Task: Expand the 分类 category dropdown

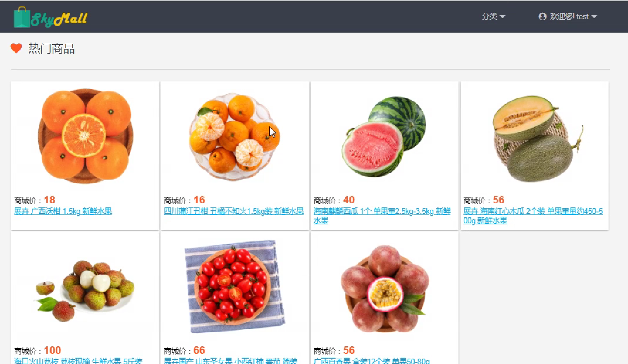Action: point(493,17)
